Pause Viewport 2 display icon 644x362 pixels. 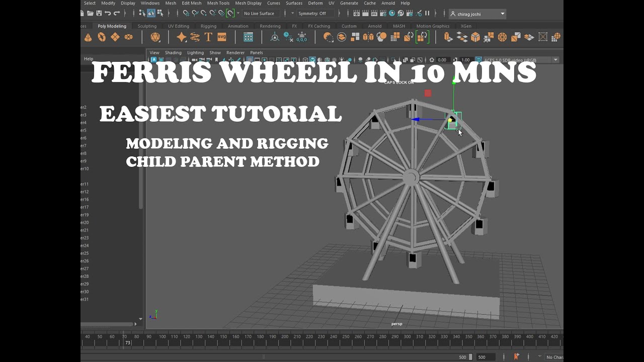pos(427,14)
